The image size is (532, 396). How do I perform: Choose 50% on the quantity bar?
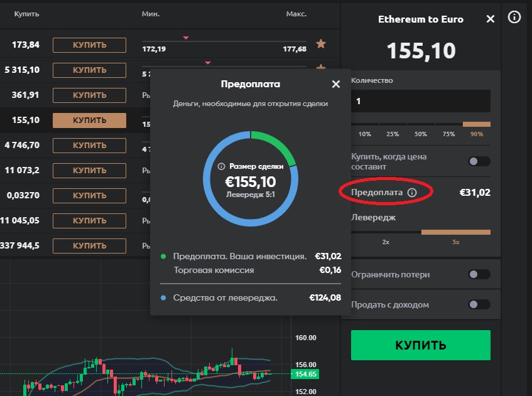pyautogui.click(x=421, y=134)
